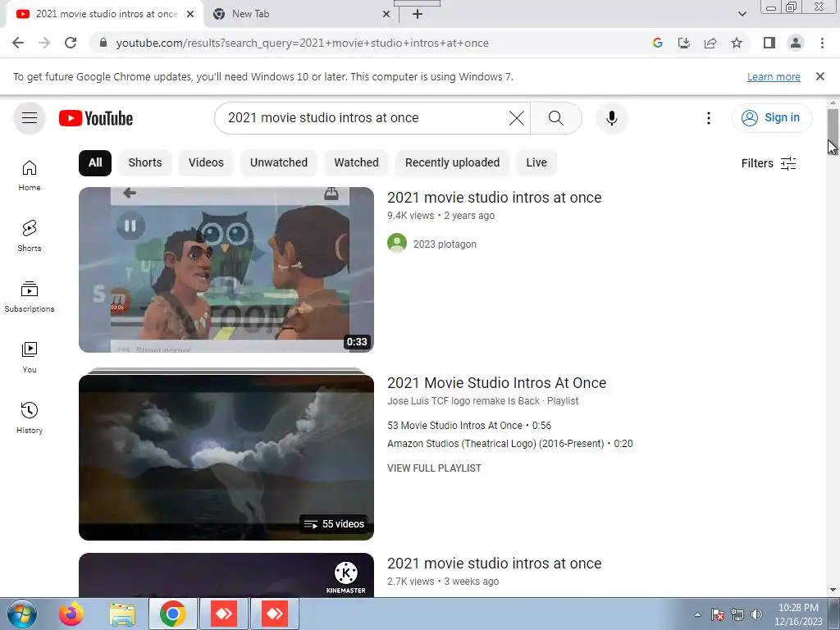Open Firefox from the taskbar

[71, 614]
